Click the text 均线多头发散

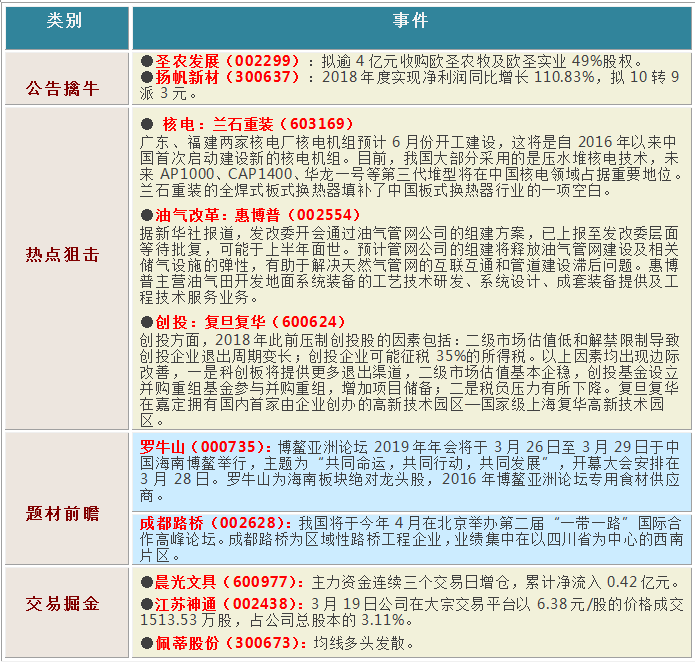coord(359,643)
